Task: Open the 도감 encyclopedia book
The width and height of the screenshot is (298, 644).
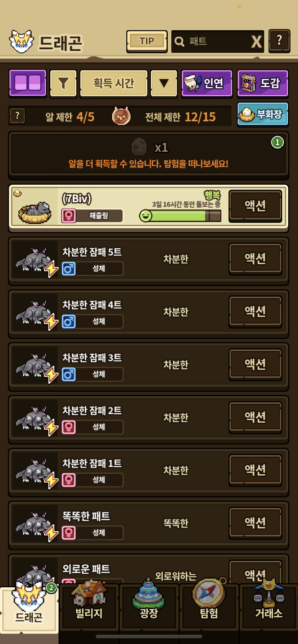Action: [x=263, y=83]
